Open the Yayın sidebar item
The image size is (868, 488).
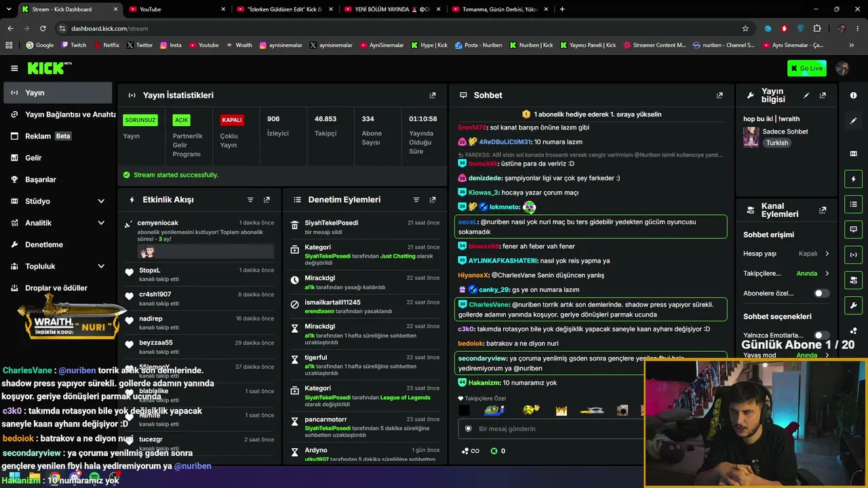click(58, 93)
